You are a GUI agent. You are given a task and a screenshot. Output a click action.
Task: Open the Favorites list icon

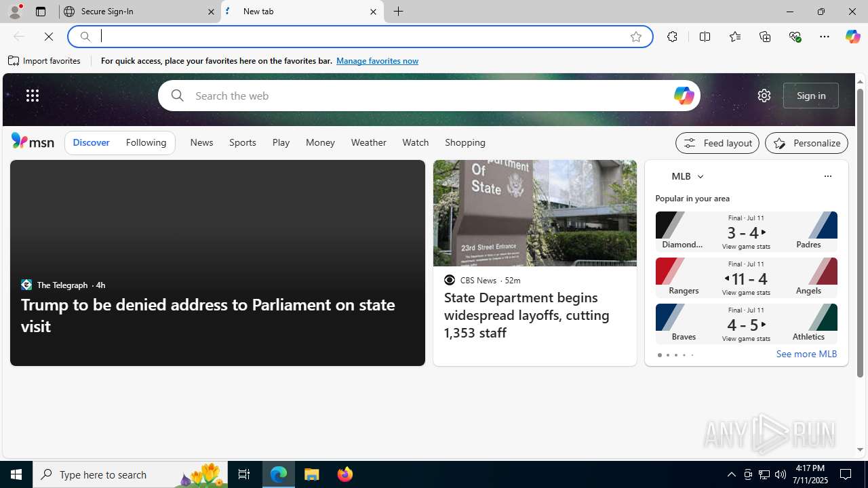[734, 37]
